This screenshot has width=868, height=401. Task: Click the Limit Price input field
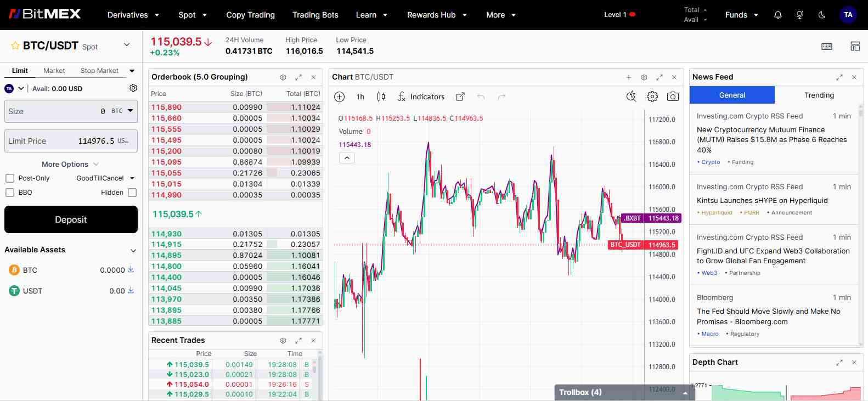71,141
